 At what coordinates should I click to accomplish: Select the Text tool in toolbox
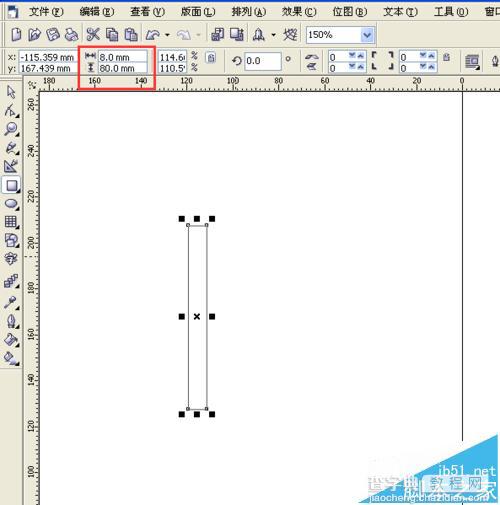tap(11, 258)
